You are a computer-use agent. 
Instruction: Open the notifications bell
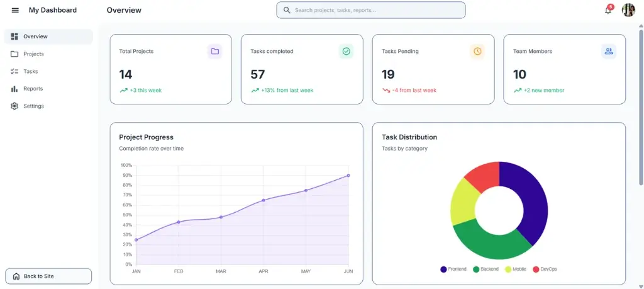pyautogui.click(x=608, y=10)
